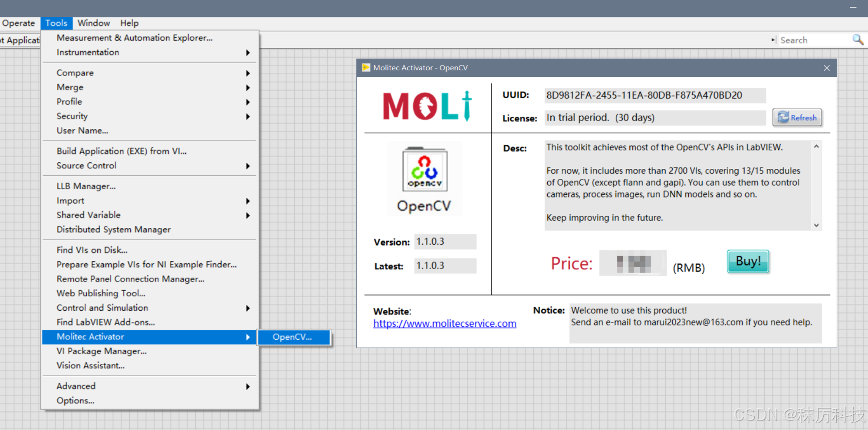Click into the Search field

[x=814, y=40]
